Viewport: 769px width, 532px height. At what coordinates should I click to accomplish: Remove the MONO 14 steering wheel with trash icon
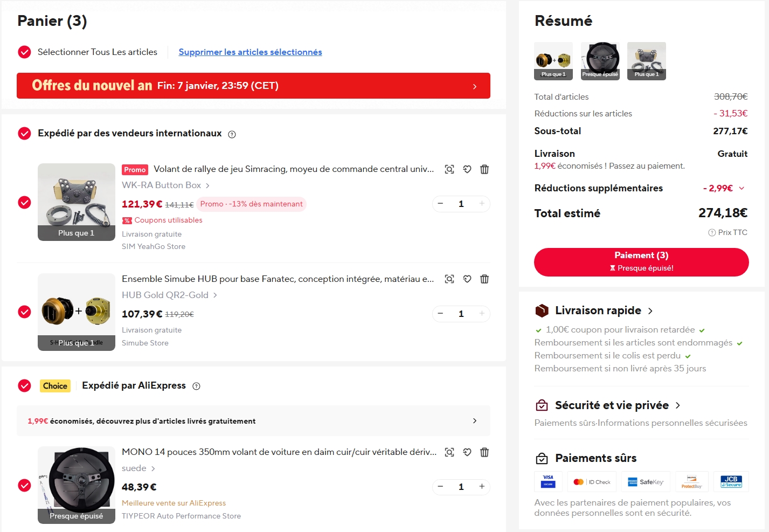484,452
